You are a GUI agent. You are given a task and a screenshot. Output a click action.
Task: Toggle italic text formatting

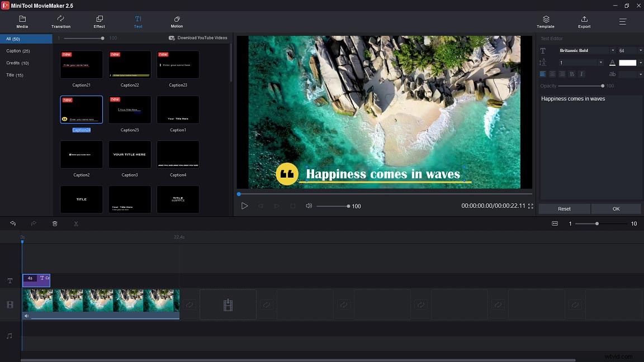[581, 73]
